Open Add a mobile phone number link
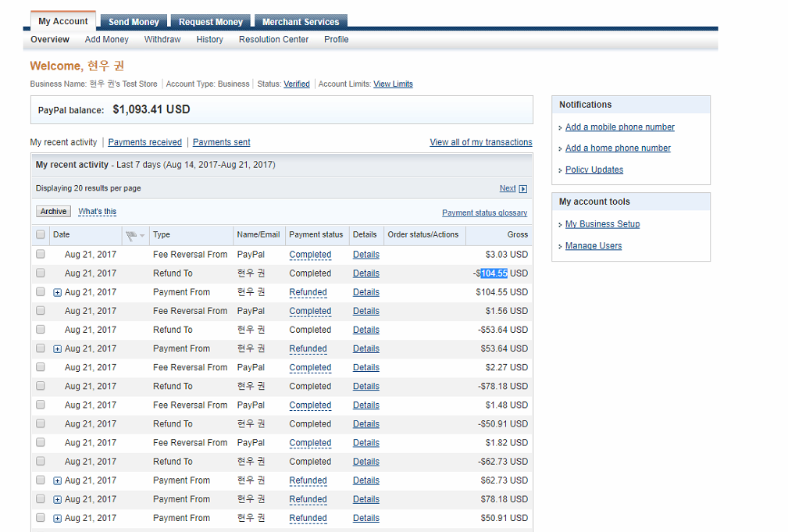 [x=619, y=127]
